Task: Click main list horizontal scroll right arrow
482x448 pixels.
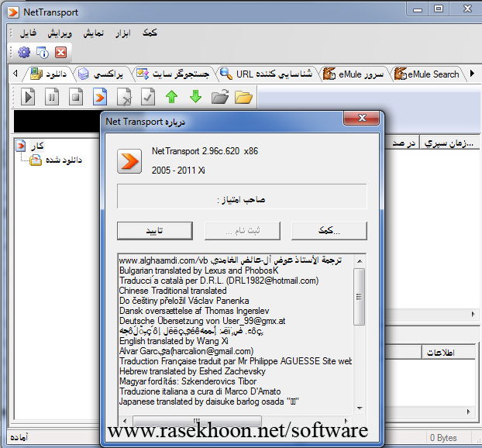Action: (473, 314)
